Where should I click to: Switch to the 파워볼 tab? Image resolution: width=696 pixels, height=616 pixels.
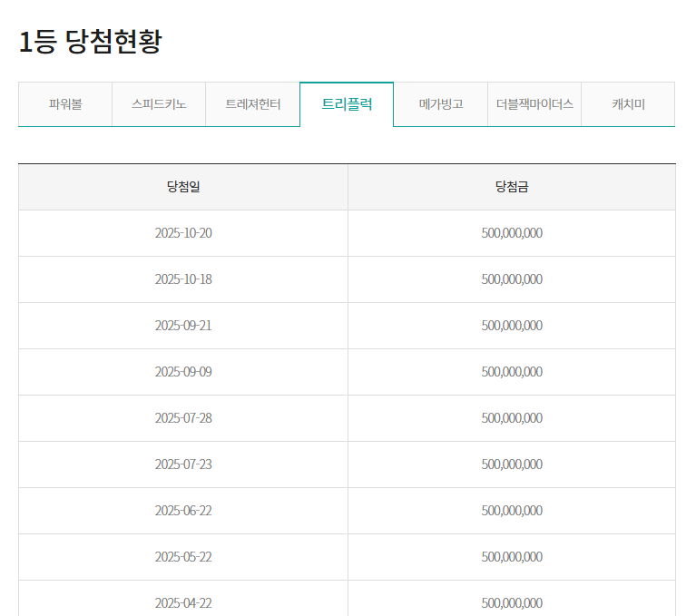[x=65, y=104]
